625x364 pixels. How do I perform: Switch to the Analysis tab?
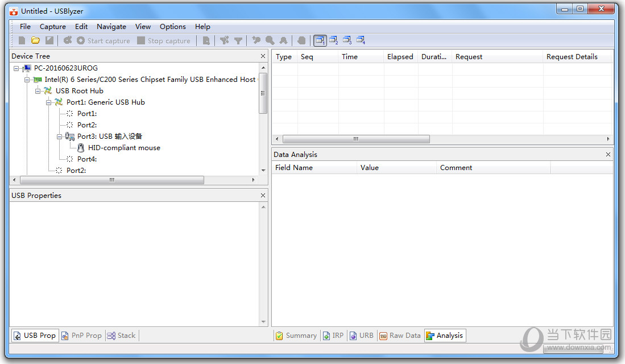pos(445,336)
